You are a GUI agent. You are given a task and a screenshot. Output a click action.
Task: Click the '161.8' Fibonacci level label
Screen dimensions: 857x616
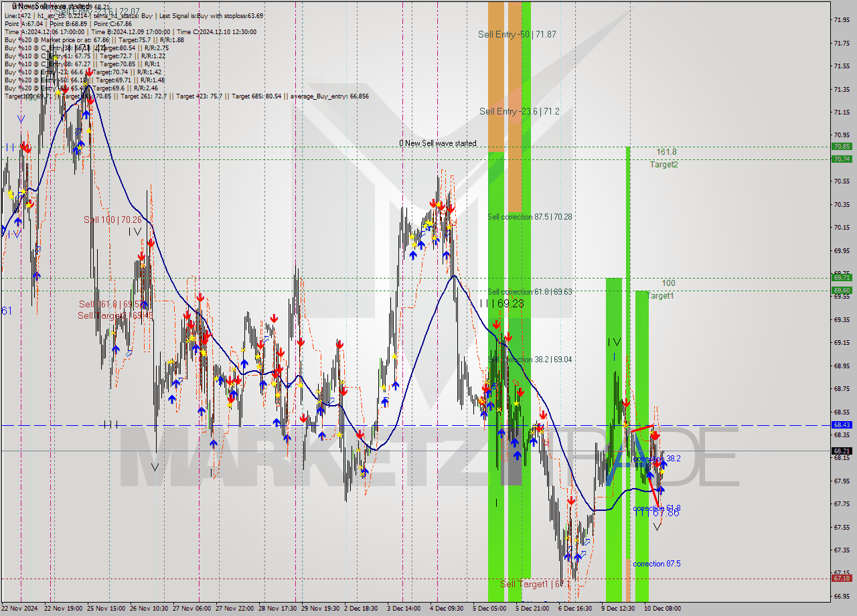[666, 152]
